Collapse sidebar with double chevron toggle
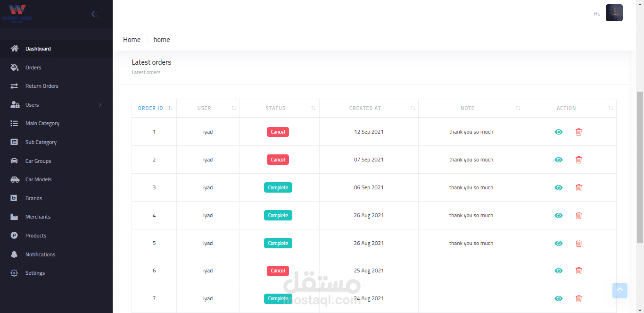 [x=94, y=14]
